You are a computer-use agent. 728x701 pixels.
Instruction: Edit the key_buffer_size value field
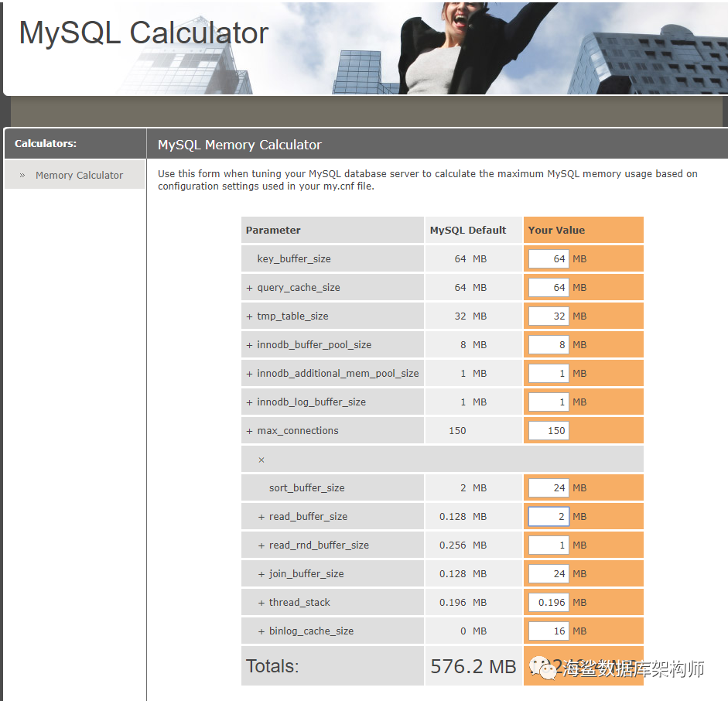[x=549, y=259]
